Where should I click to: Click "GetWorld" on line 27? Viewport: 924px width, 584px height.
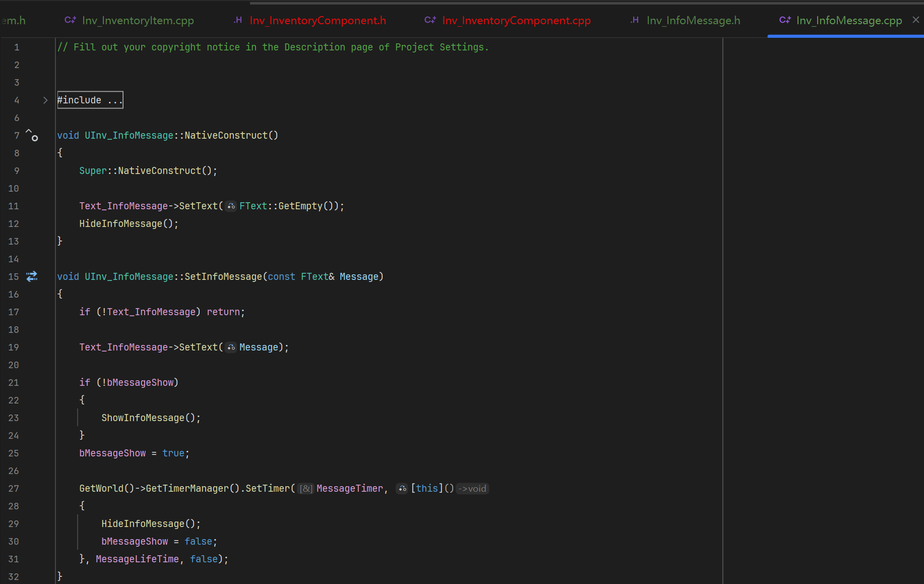[101, 488]
